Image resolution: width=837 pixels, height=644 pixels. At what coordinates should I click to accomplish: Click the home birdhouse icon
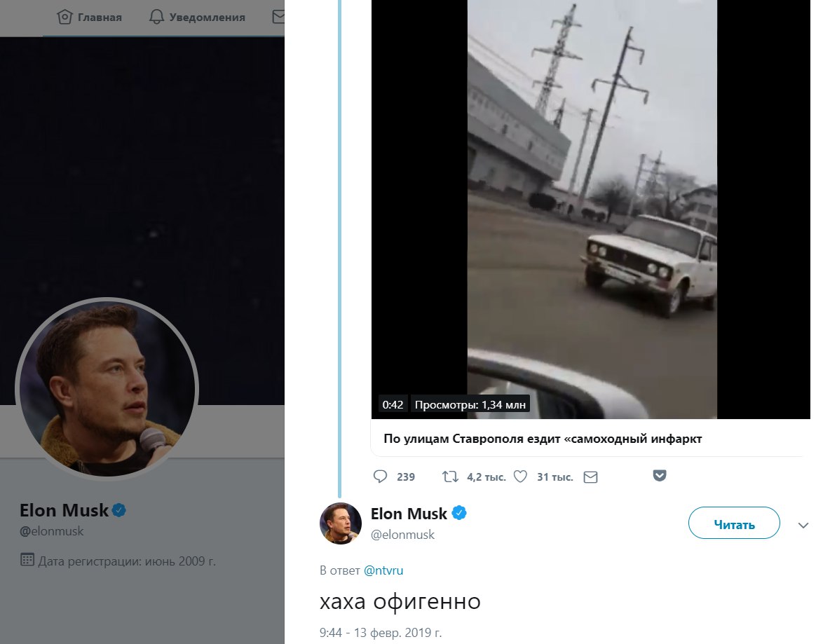click(x=65, y=17)
